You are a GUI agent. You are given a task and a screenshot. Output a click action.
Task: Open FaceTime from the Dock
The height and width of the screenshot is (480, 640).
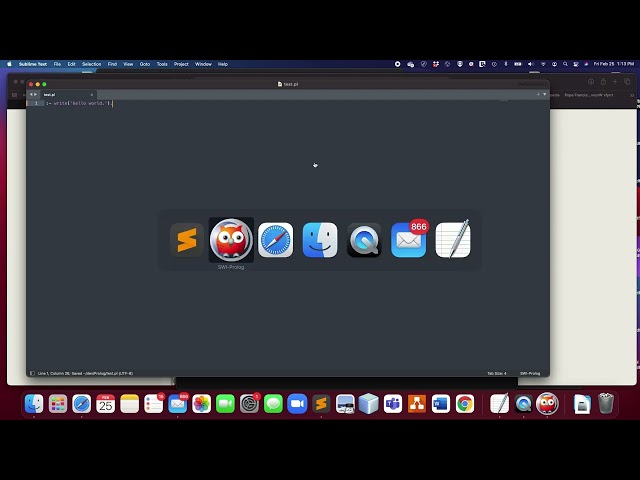225,404
